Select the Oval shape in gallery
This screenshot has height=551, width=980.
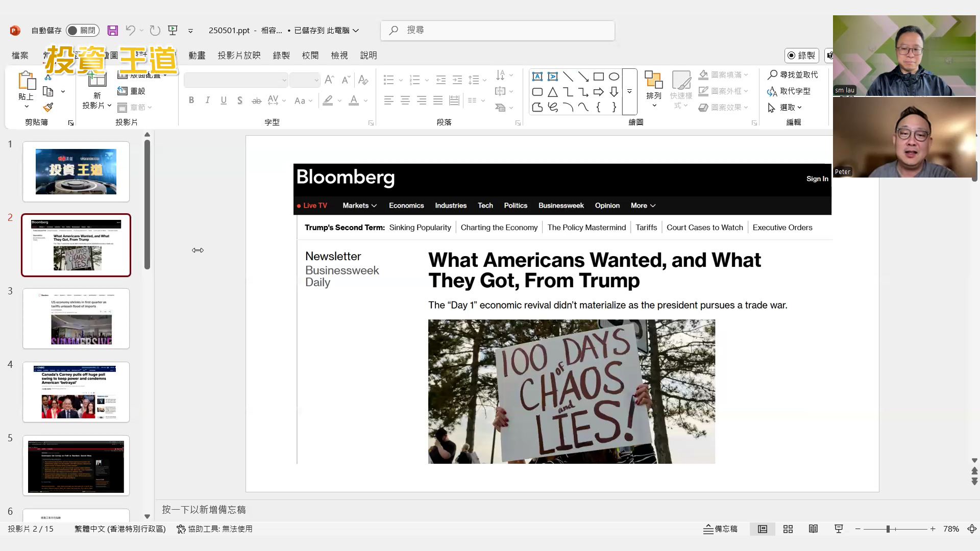click(614, 77)
